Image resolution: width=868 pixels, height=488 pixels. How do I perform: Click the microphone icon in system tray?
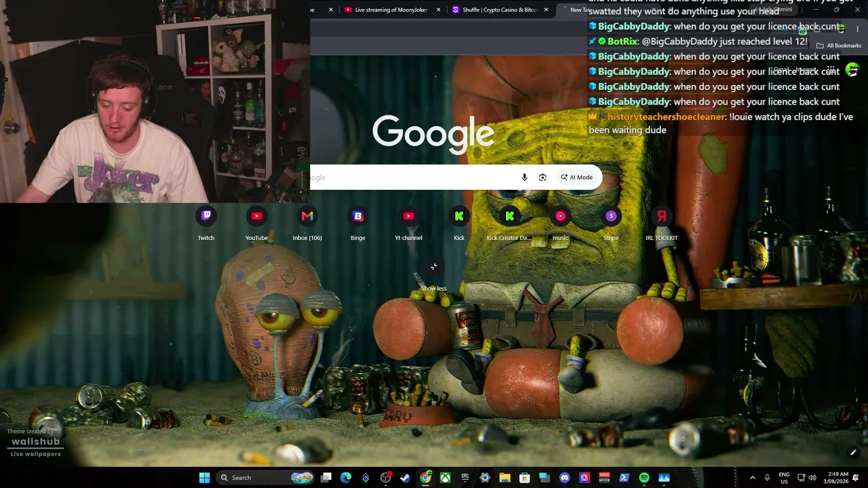coord(767,478)
